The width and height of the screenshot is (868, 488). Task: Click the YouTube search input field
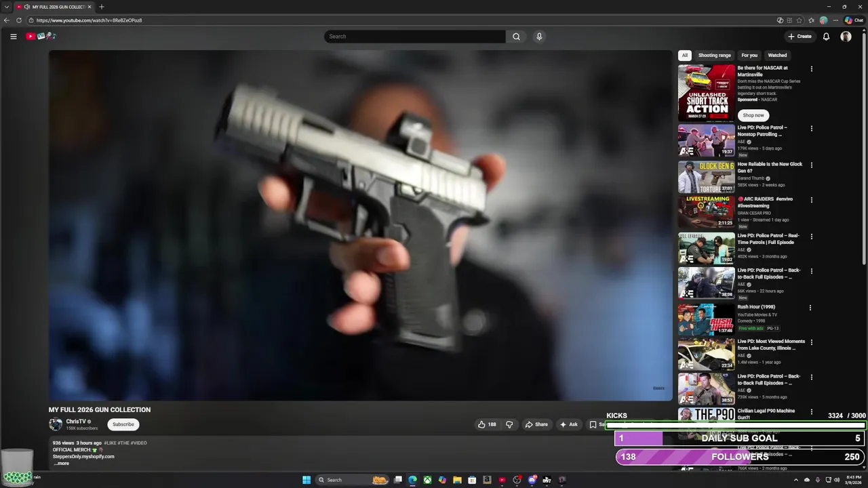(415, 37)
